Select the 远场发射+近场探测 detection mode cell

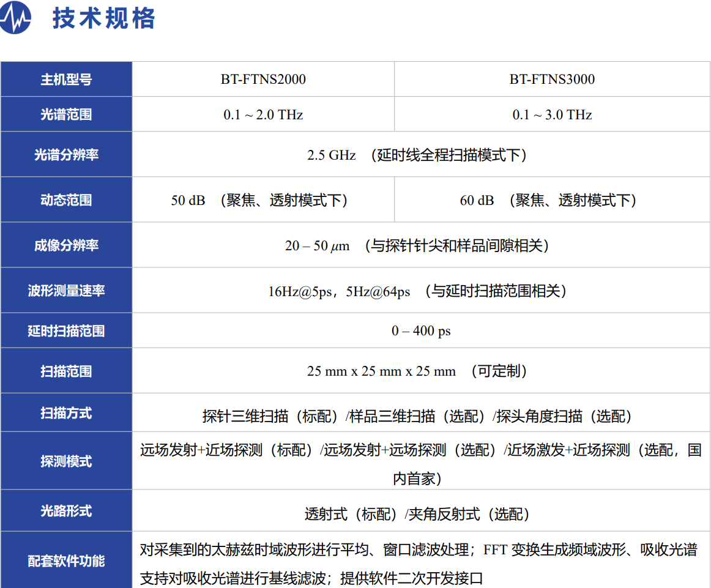[x=421, y=461]
